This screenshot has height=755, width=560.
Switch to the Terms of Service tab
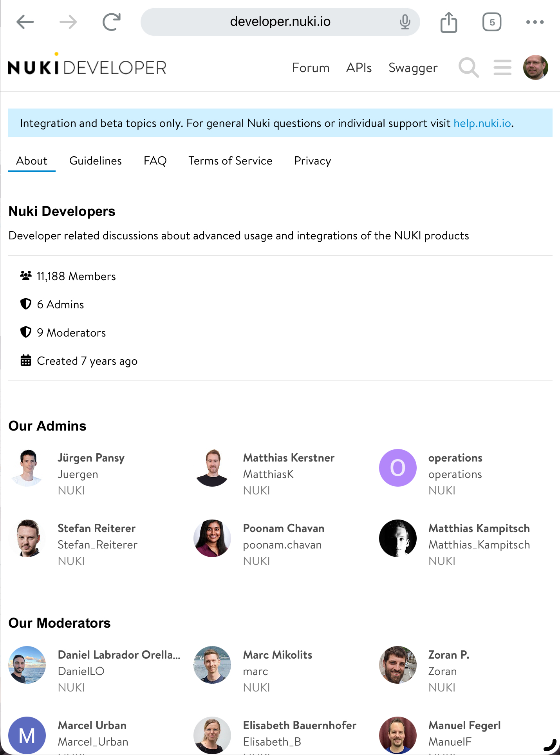(x=230, y=161)
